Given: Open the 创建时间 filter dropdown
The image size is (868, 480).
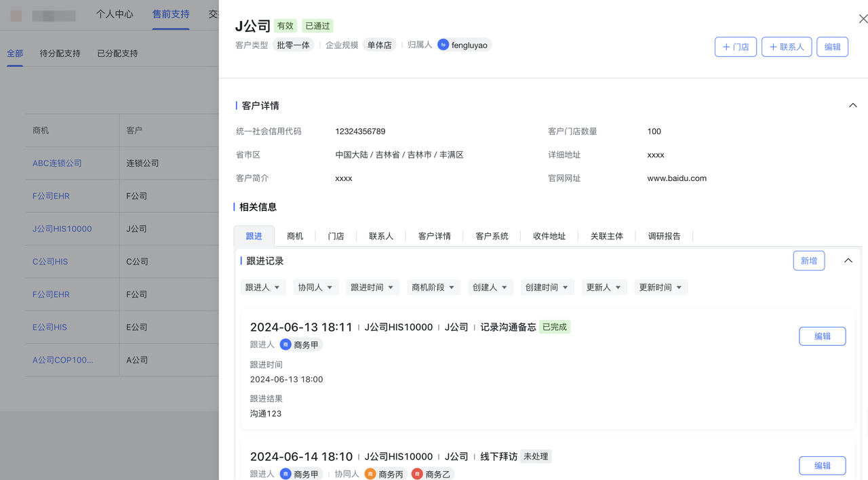Looking at the screenshot, I should pos(548,287).
